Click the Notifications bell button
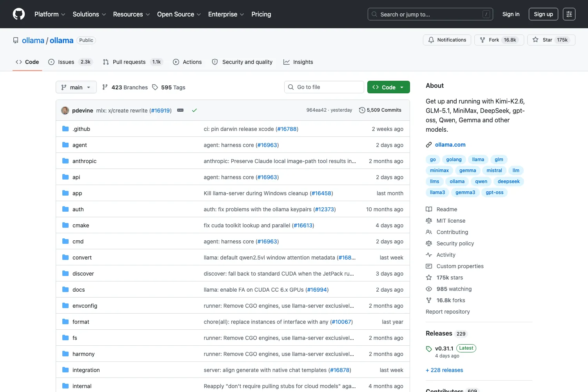Screen dimensions: 588x392 click(x=447, y=40)
